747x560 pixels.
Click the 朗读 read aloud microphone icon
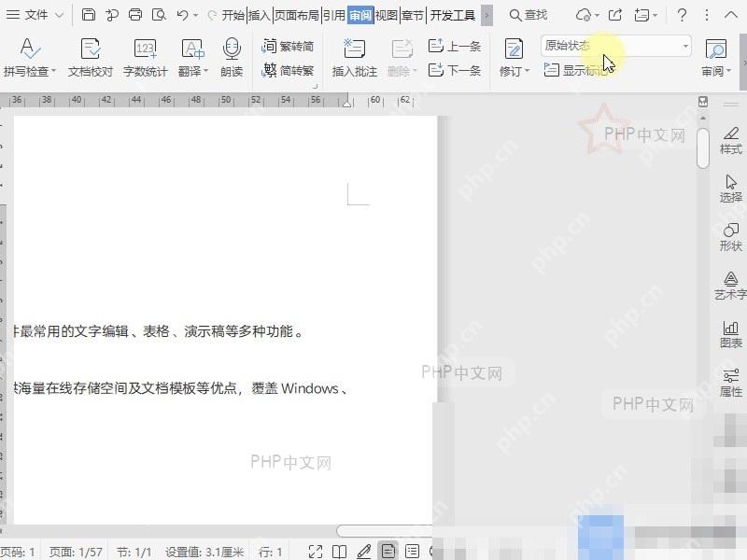[232, 49]
